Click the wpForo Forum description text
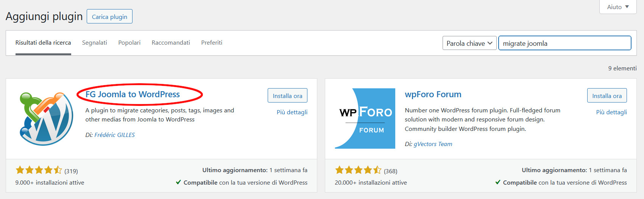Screen dimensions: 644x199 tap(483, 120)
